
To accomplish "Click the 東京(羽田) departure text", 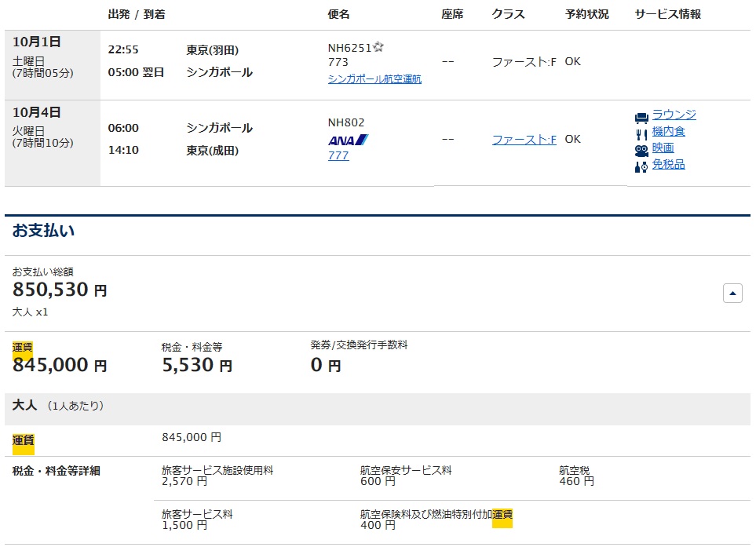I will click(x=213, y=50).
